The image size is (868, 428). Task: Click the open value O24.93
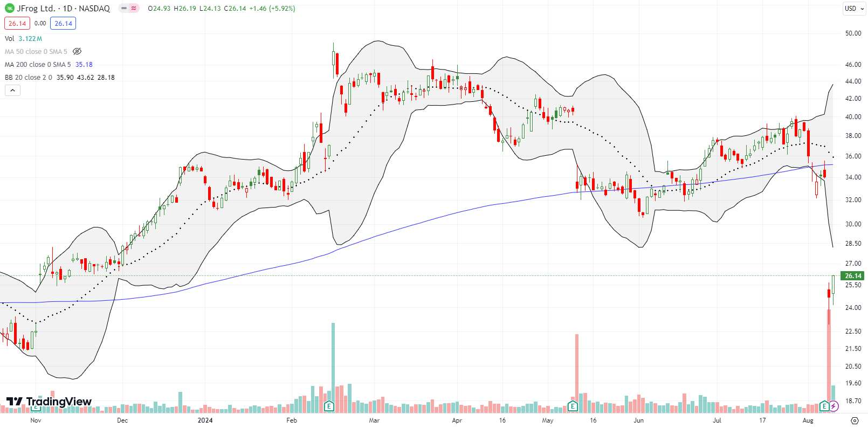(x=160, y=8)
